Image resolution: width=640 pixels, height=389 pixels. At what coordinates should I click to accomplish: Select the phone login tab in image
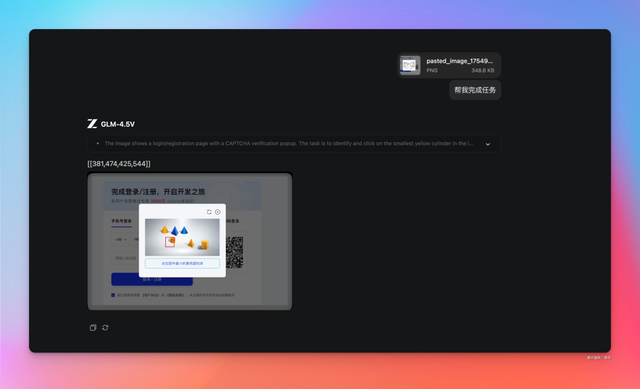[x=122, y=221]
